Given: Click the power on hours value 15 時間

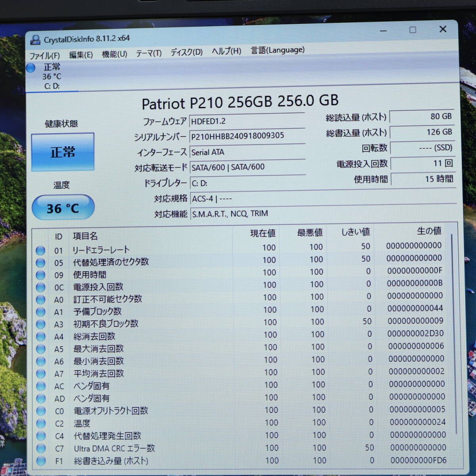Looking at the screenshot, I should (x=424, y=178).
